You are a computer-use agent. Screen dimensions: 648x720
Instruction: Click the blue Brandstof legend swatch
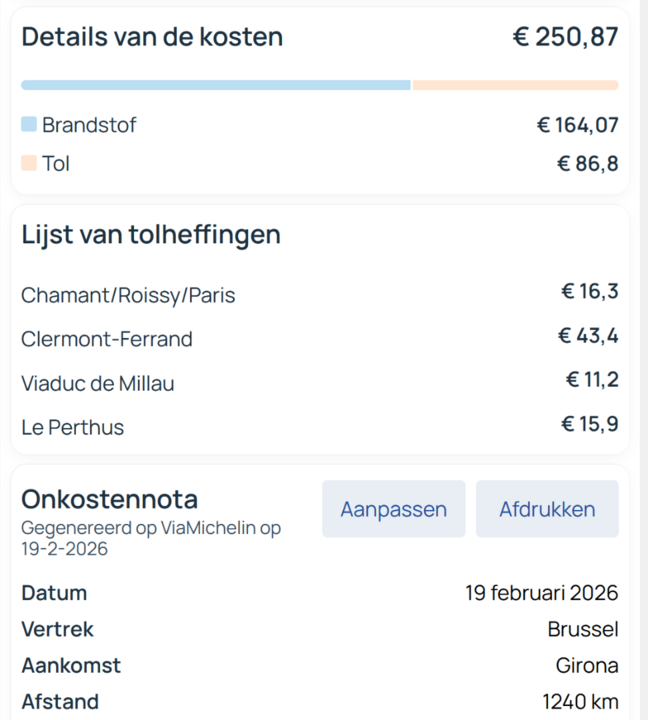click(29, 125)
